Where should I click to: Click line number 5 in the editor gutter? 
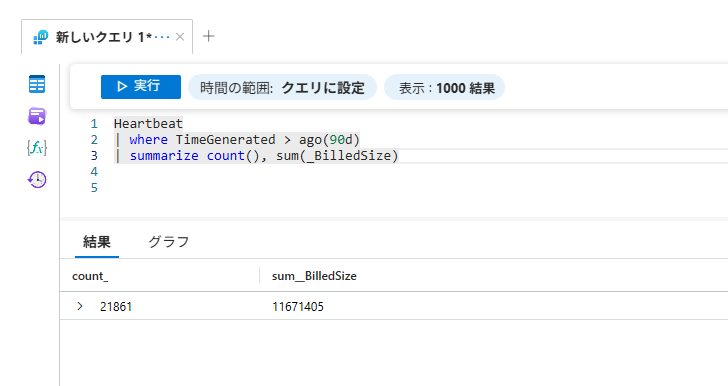coord(94,188)
